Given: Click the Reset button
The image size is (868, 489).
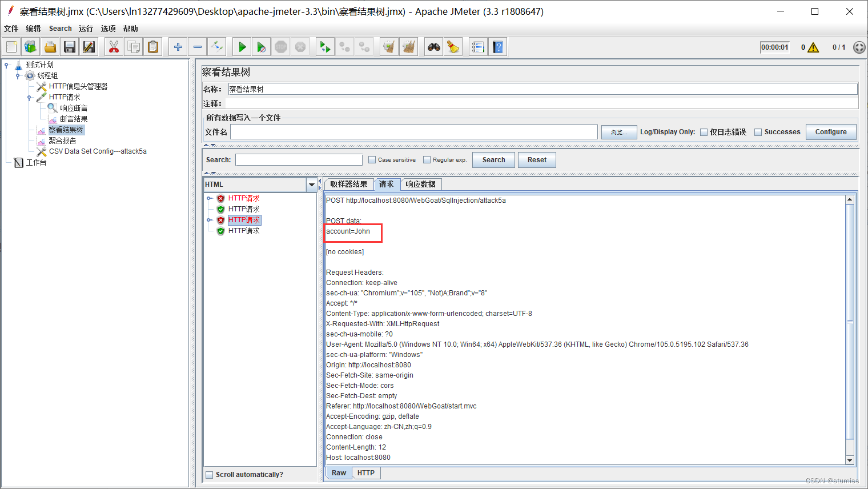Looking at the screenshot, I should 537,160.
